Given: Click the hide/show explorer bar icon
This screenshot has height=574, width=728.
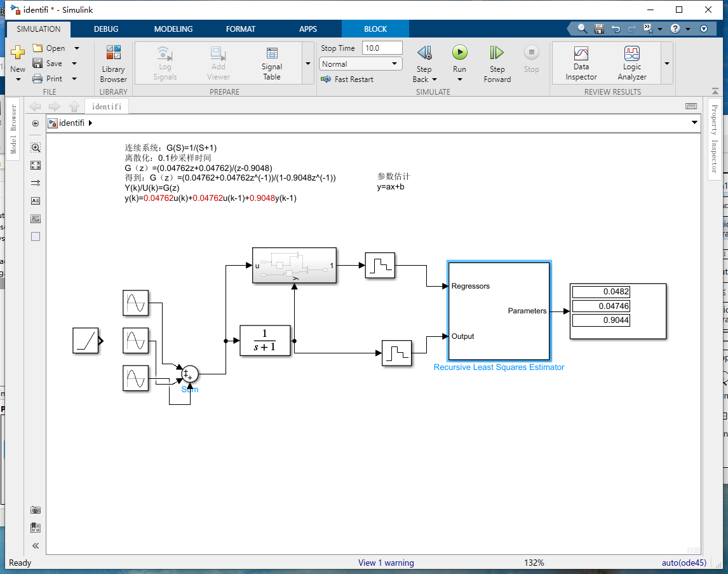Looking at the screenshot, I should click(x=36, y=123).
